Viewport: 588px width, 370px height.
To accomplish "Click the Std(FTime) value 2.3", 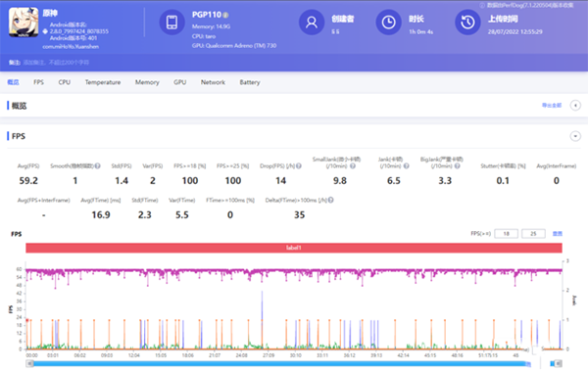I will click(x=144, y=215).
